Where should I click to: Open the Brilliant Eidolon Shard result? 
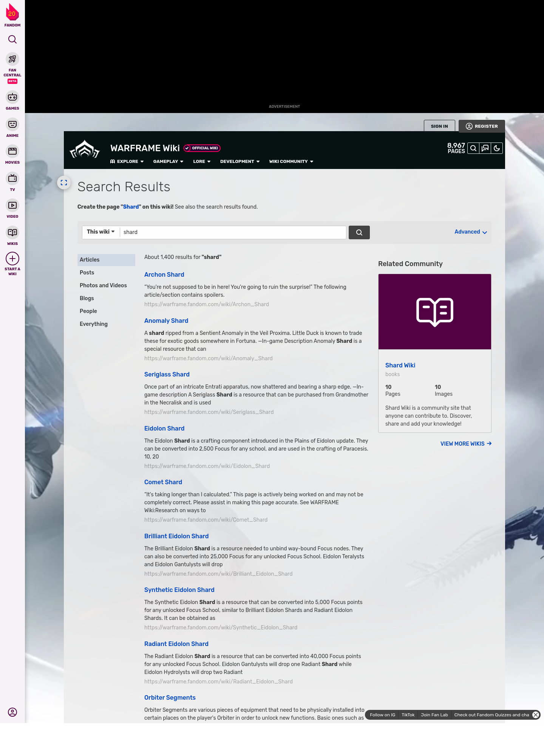tap(176, 536)
